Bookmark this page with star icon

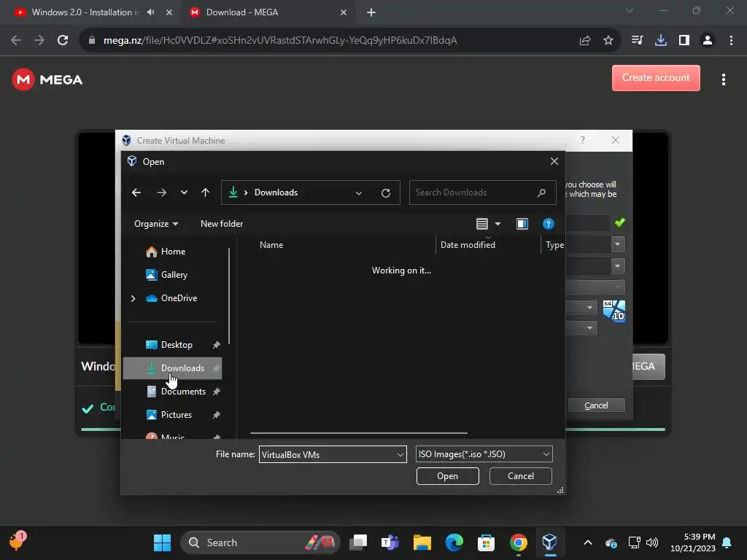pos(608,41)
